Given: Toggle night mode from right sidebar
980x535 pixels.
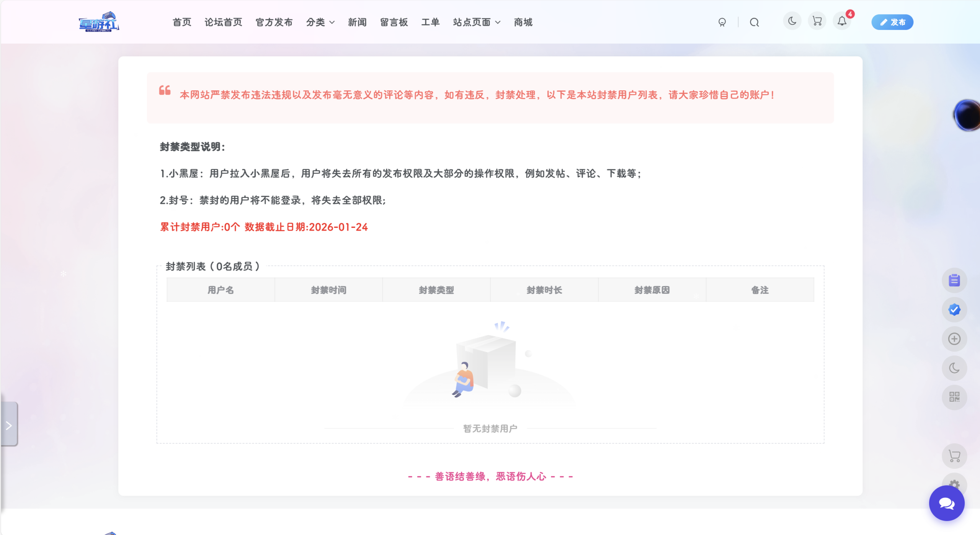Looking at the screenshot, I should (x=954, y=368).
